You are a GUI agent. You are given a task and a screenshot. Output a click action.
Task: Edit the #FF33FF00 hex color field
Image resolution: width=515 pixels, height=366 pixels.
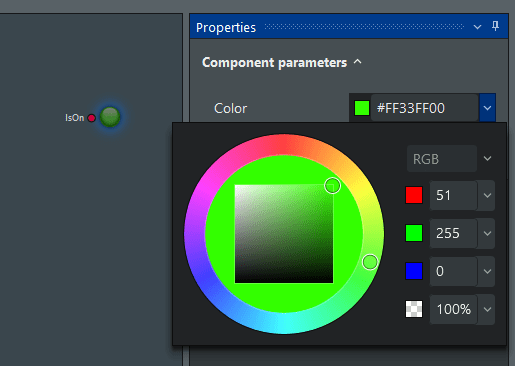[425, 108]
